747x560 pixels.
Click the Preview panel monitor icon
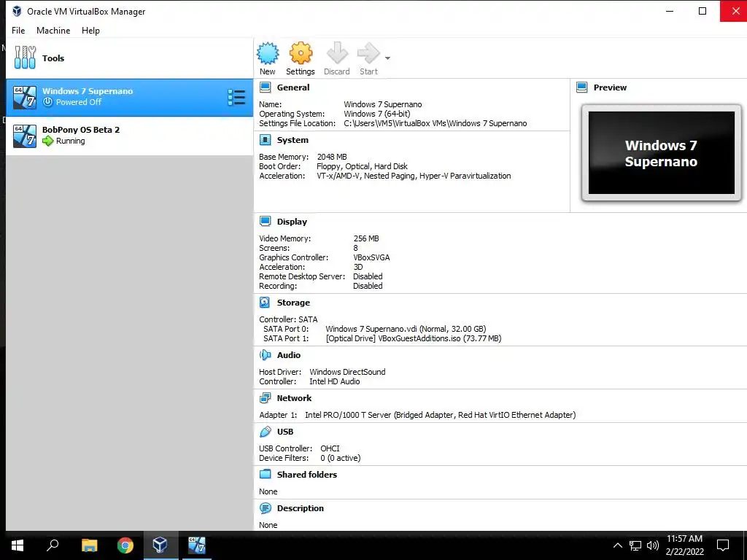(x=581, y=87)
